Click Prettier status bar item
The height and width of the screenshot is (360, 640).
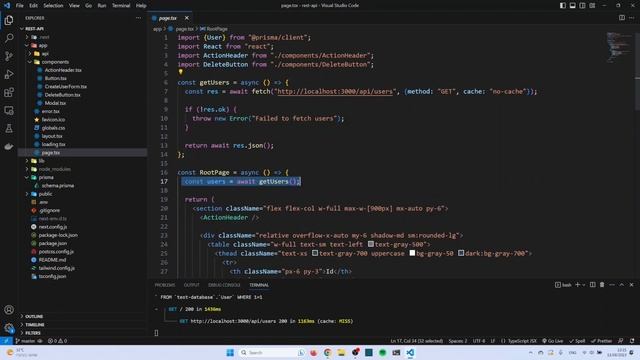601,341
